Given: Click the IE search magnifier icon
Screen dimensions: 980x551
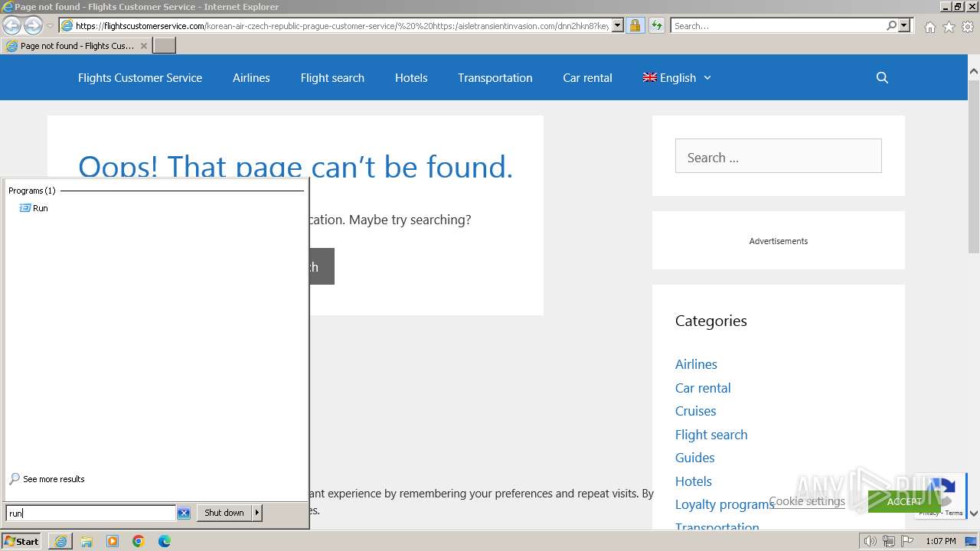Looking at the screenshot, I should (x=891, y=25).
